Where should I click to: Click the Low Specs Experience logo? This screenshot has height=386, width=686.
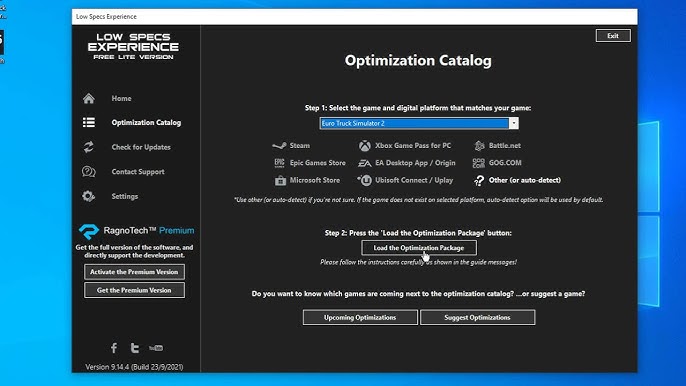tap(133, 46)
